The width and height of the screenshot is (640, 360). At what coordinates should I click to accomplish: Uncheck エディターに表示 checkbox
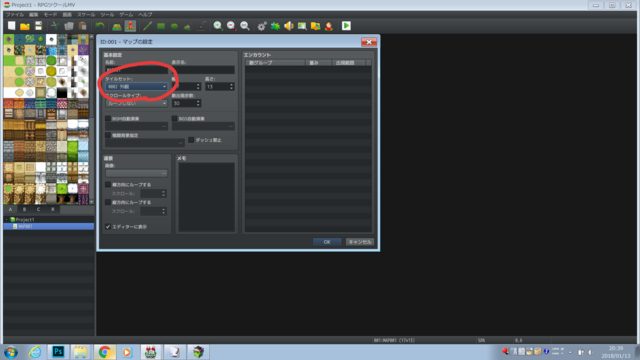[108, 227]
